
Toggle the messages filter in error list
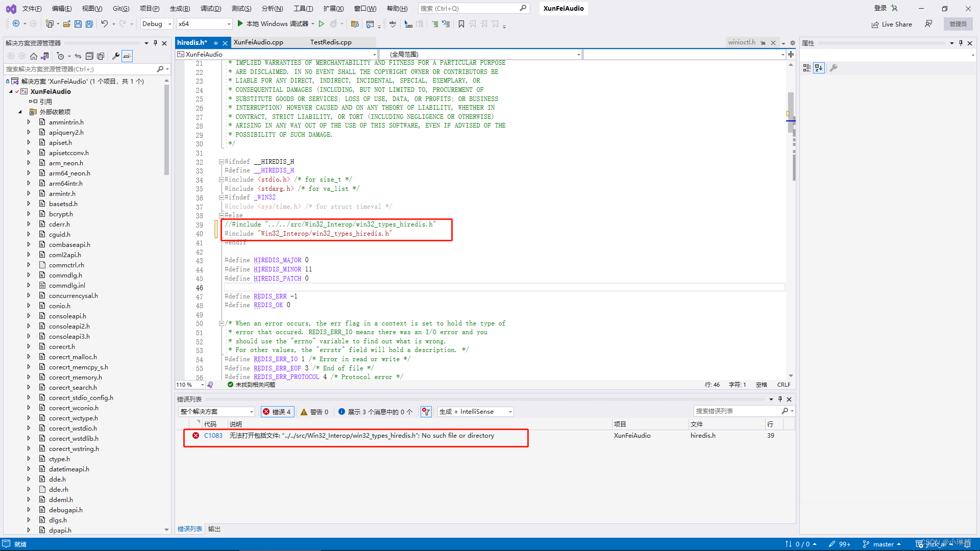click(x=375, y=412)
